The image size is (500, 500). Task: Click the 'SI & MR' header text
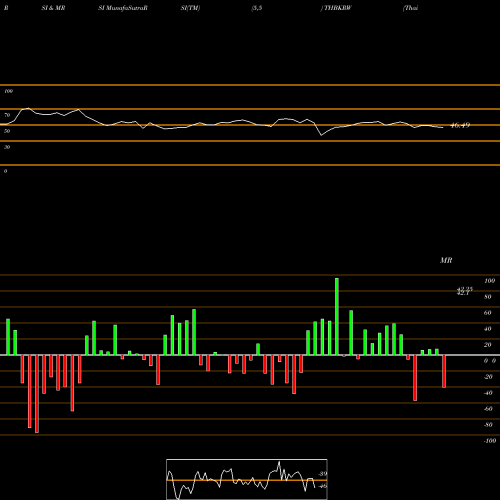[x=53, y=8]
